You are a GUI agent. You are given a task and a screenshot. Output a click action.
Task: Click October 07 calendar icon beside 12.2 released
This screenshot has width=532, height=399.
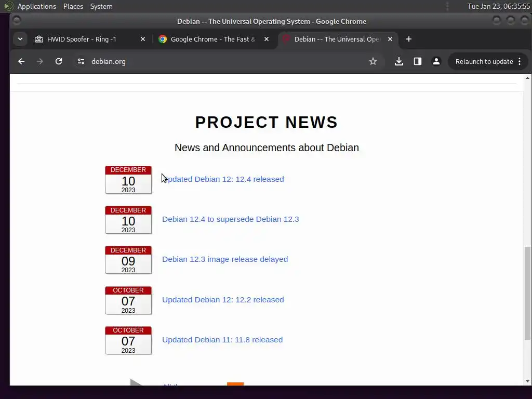click(x=128, y=300)
